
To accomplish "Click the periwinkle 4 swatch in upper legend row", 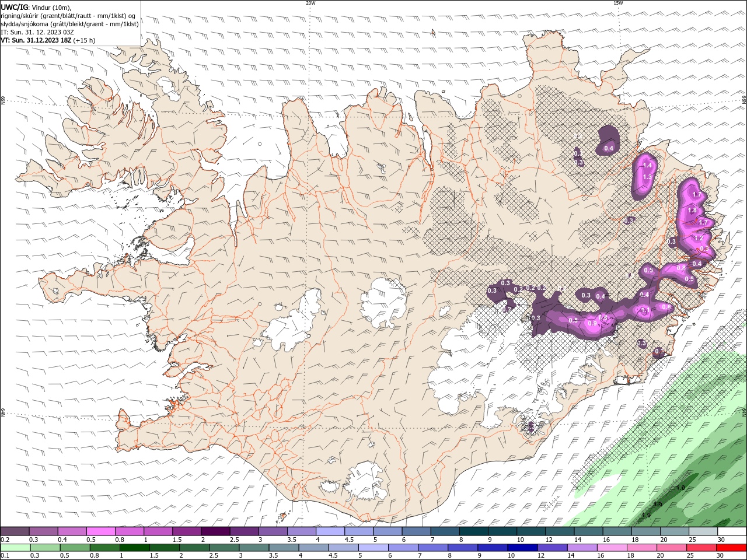I will [x=330, y=531].
